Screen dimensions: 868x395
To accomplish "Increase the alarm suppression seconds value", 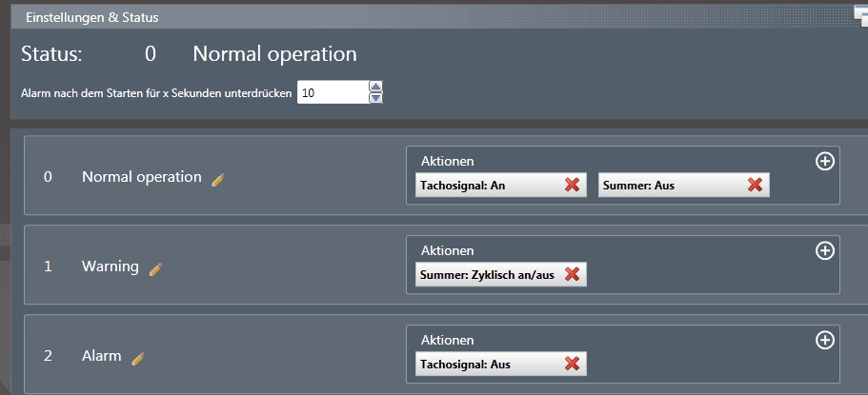I will click(x=375, y=88).
